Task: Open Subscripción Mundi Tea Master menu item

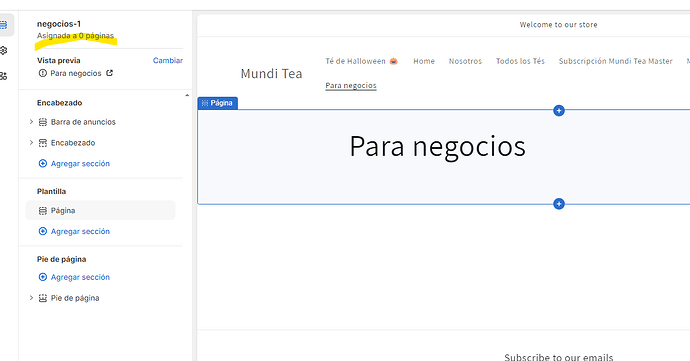Action: tap(616, 61)
